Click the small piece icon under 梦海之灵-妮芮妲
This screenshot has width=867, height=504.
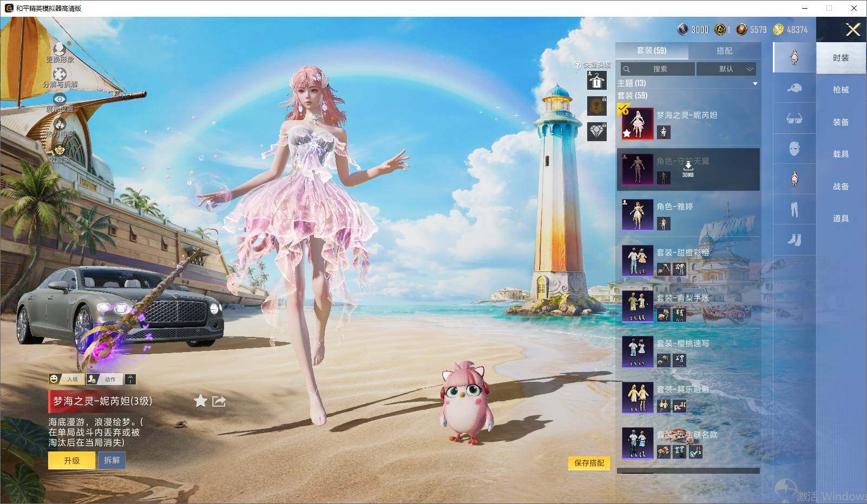[664, 131]
